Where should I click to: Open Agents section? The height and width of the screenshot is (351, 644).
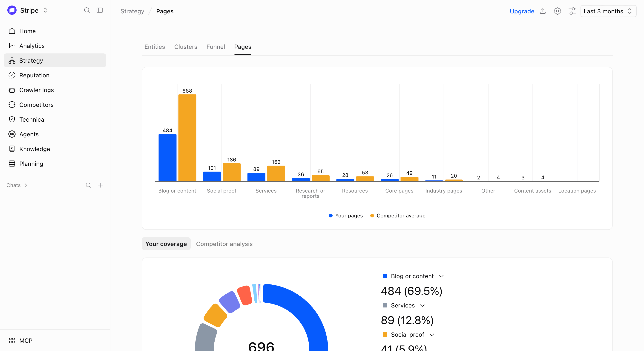[55, 134]
